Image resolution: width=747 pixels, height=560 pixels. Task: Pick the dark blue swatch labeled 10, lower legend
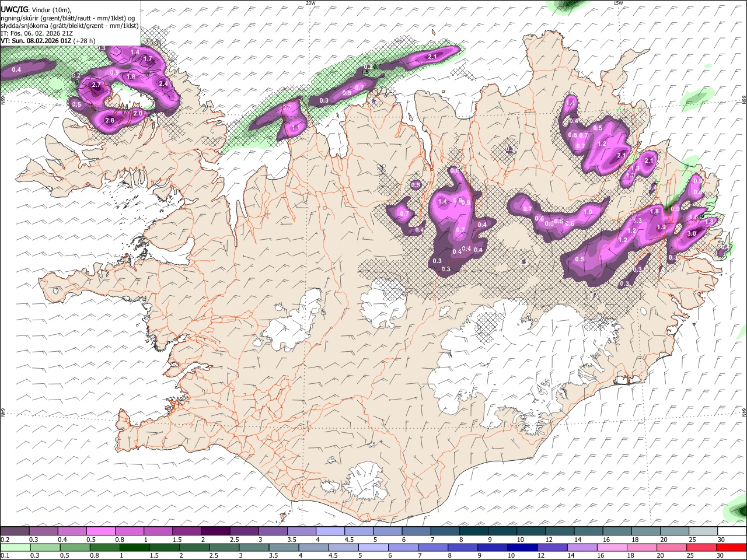click(x=521, y=548)
